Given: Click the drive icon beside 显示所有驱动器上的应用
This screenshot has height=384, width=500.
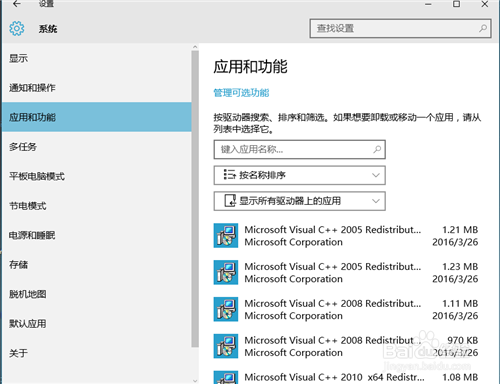Looking at the screenshot, I should coord(230,201).
